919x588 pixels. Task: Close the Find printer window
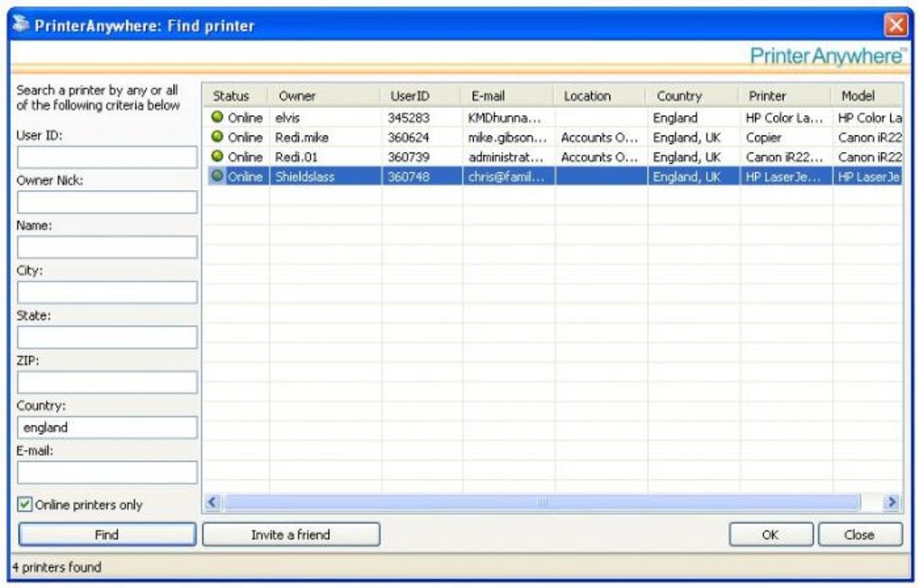(x=895, y=25)
